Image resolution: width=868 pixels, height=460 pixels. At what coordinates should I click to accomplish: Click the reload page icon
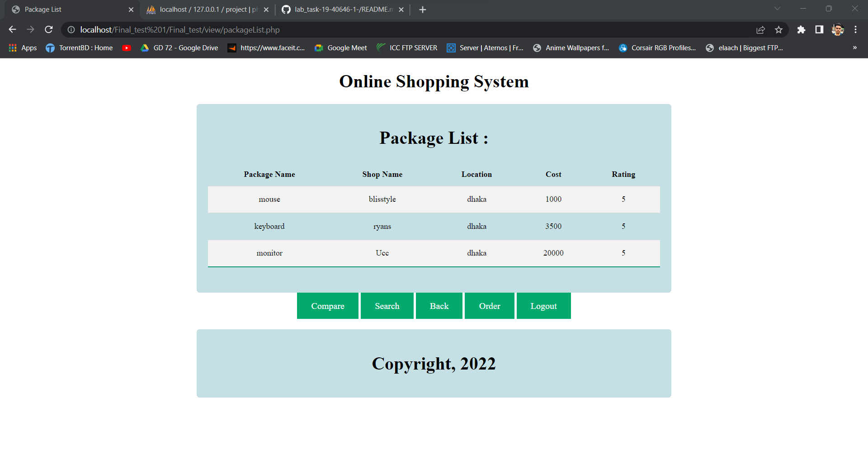[x=48, y=29]
